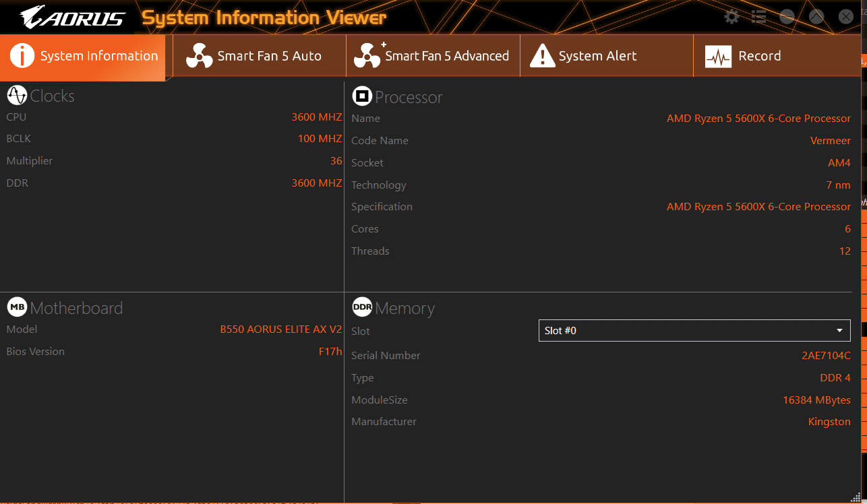Viewport: 867px width, 504px height.
Task: Click the memory serial number 2AE7104C
Action: pyautogui.click(x=826, y=355)
